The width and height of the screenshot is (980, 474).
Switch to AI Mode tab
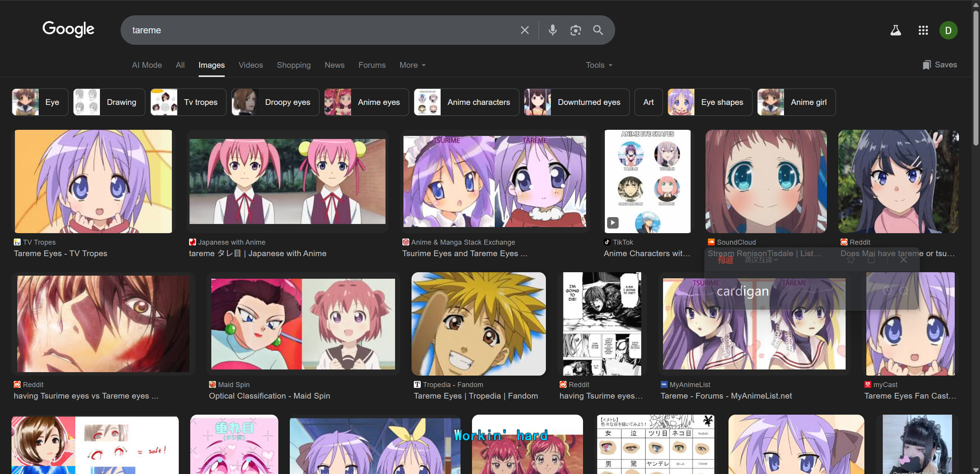(x=147, y=65)
